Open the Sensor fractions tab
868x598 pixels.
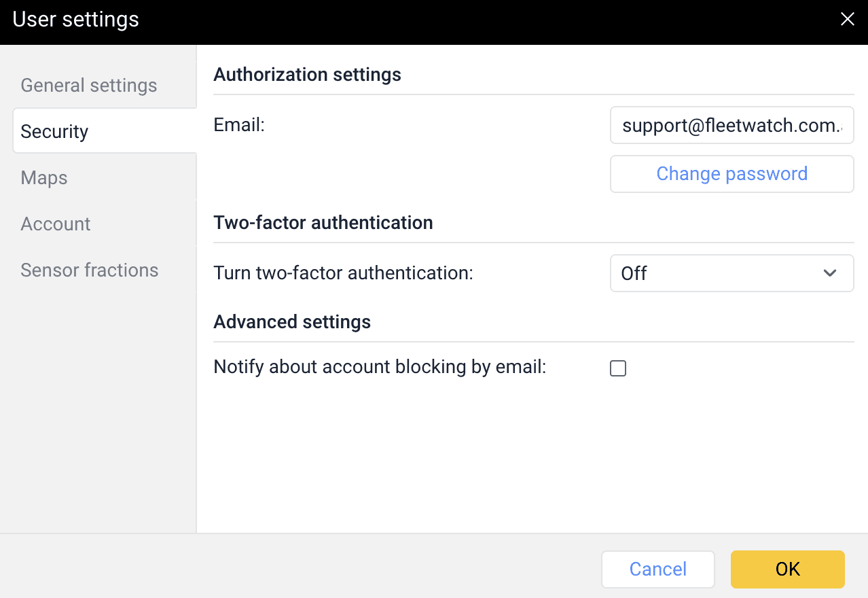tap(90, 270)
